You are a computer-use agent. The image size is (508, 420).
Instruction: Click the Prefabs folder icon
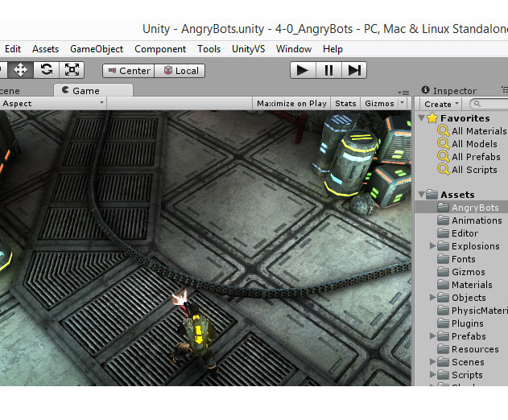[443, 336]
